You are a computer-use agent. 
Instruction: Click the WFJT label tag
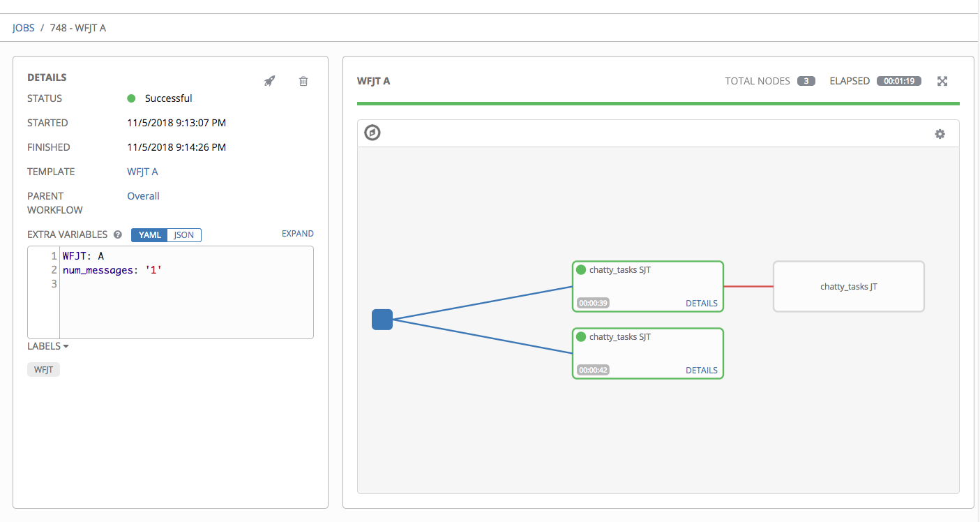pos(43,370)
